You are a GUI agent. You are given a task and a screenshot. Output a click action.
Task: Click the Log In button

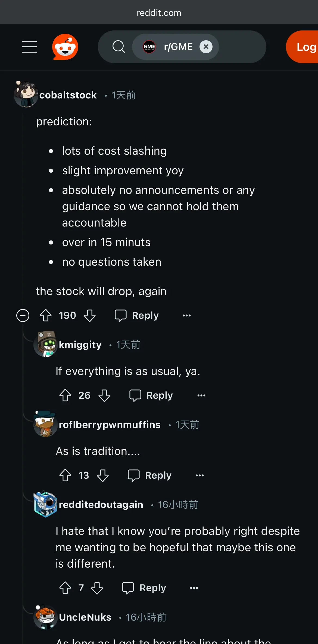point(302,47)
